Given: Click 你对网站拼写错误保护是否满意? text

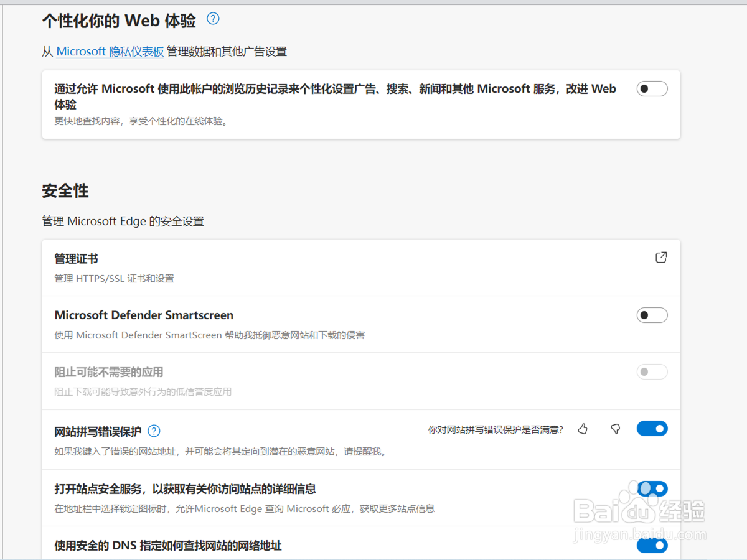Looking at the screenshot, I should pyautogui.click(x=496, y=429).
